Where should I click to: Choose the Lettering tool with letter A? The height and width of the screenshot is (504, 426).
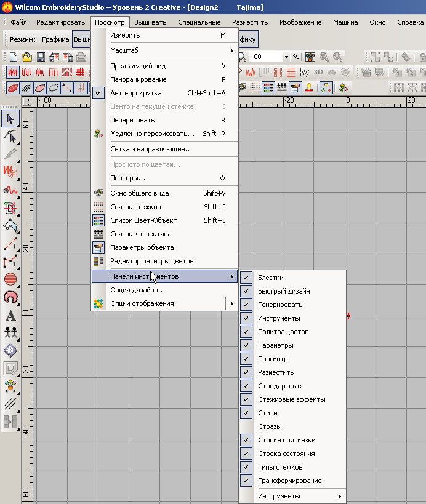click(x=10, y=316)
